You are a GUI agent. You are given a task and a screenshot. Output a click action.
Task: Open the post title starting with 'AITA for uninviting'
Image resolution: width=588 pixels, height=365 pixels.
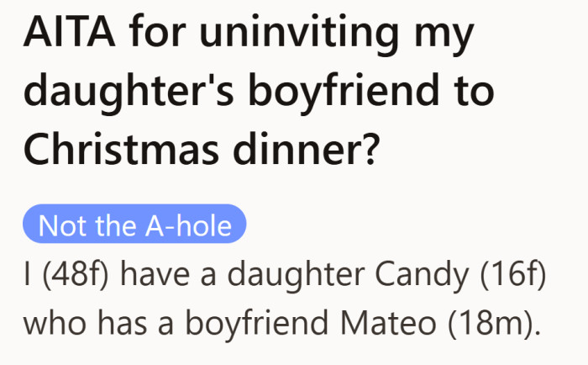259,91
